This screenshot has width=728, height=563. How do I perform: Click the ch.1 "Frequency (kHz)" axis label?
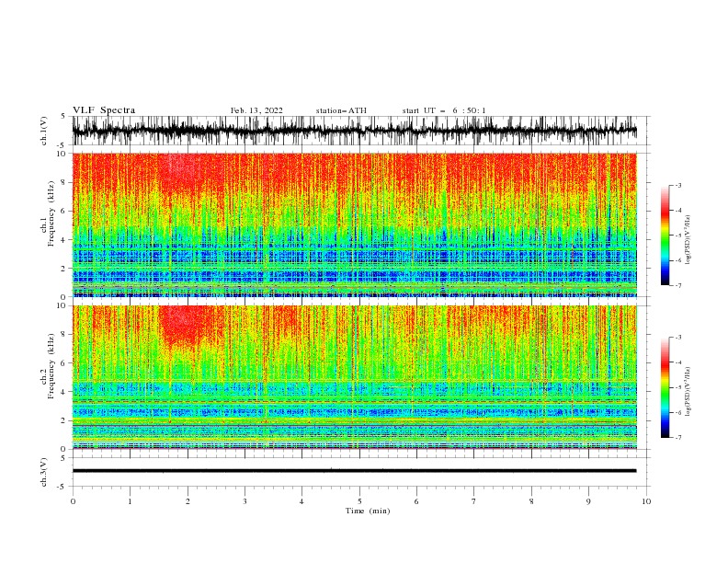click(51, 214)
